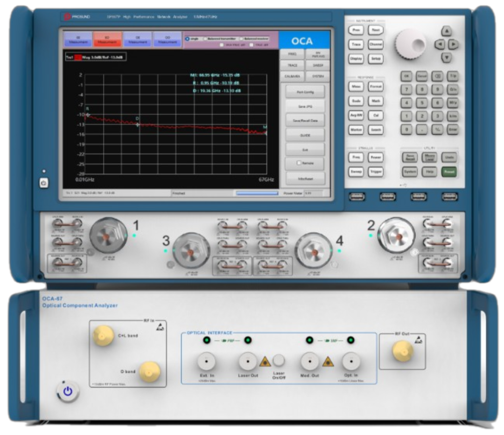This screenshot has width=504, height=435.
Task: Push the up arrow navigation key
Action: tap(446, 31)
